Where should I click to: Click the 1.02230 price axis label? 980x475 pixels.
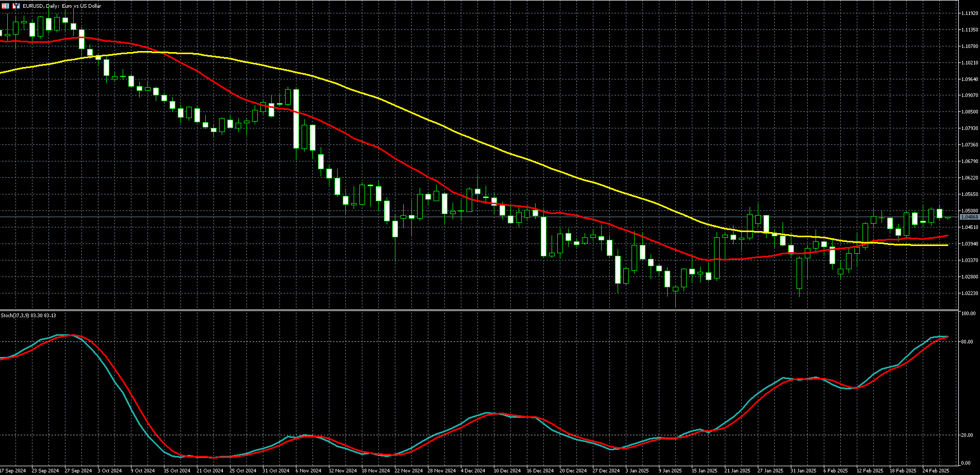[969, 293]
